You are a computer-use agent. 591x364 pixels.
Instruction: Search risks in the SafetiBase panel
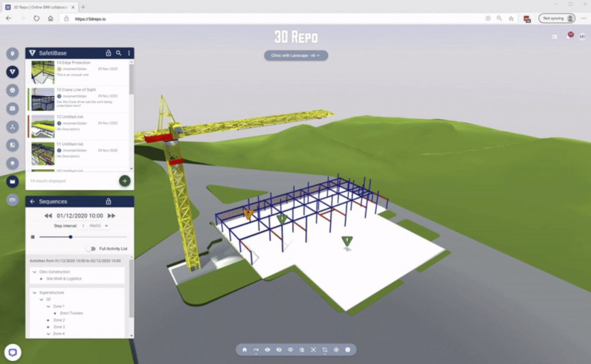coord(118,53)
